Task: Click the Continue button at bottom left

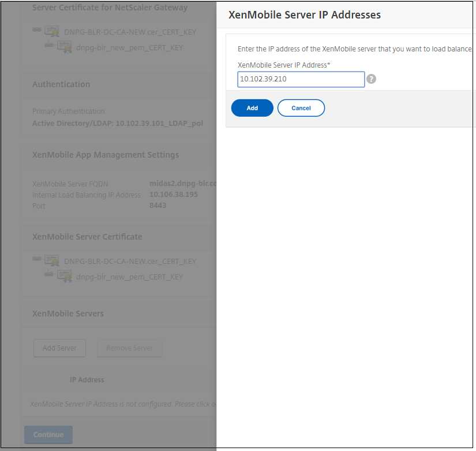Action: click(x=48, y=435)
